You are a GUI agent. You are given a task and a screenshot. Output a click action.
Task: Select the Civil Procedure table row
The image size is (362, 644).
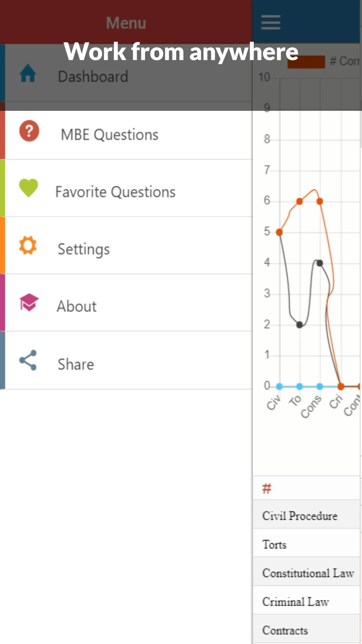click(306, 516)
